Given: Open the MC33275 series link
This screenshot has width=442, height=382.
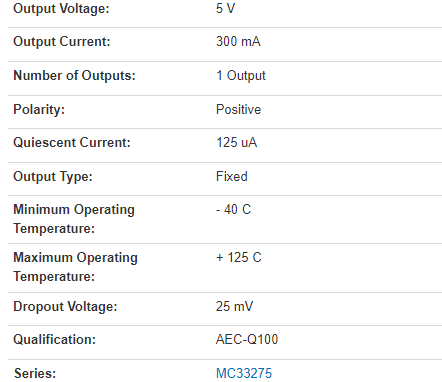Looking at the screenshot, I should pos(244,373).
